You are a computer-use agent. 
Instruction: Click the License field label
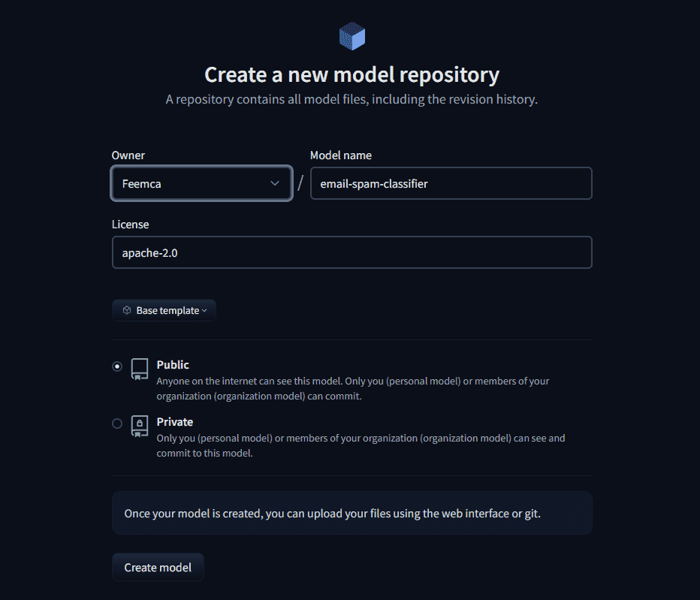click(131, 224)
